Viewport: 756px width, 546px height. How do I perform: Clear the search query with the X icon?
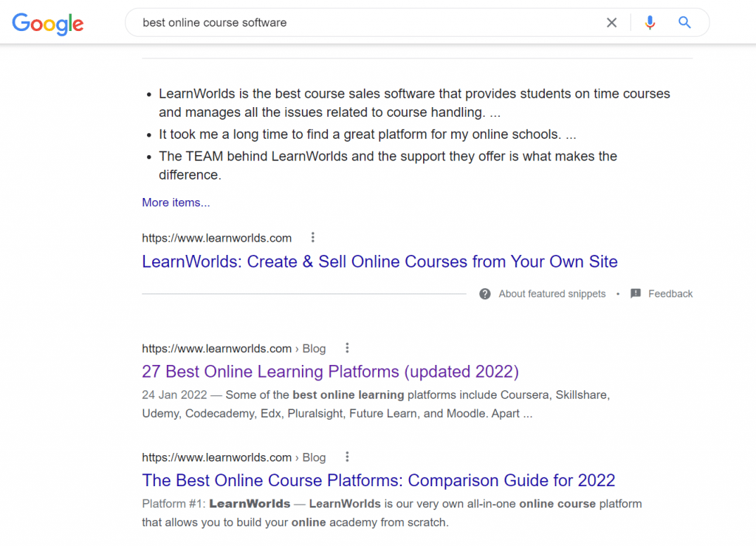[611, 22]
